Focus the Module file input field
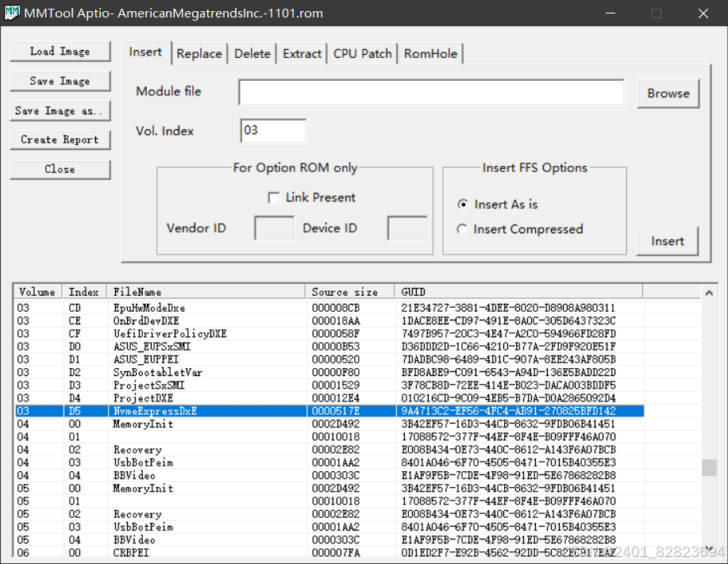The height and width of the screenshot is (564, 728). point(431,92)
